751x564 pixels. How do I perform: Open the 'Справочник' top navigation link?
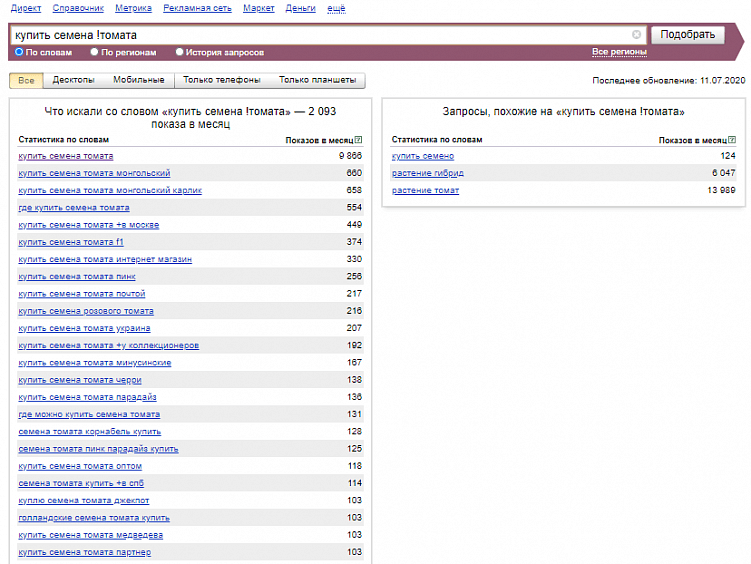pyautogui.click(x=78, y=8)
